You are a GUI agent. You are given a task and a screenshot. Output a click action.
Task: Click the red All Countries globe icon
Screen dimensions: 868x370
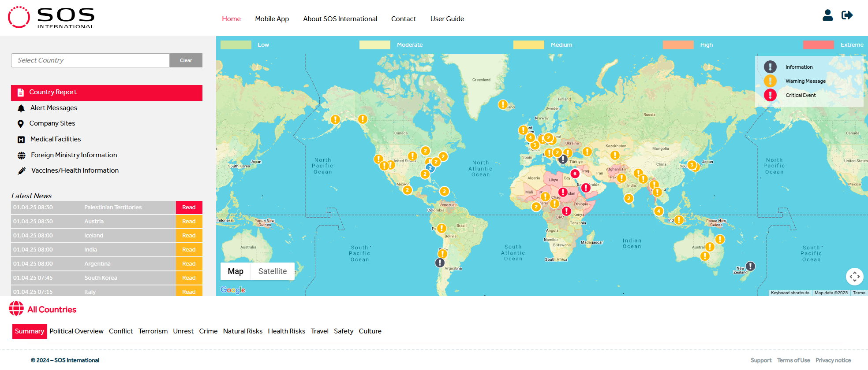pyautogui.click(x=16, y=308)
